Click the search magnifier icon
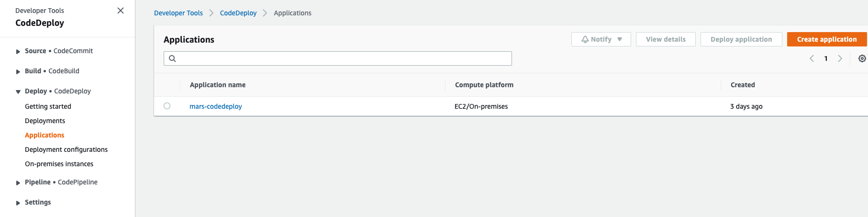The height and width of the screenshot is (217, 868). click(x=173, y=58)
